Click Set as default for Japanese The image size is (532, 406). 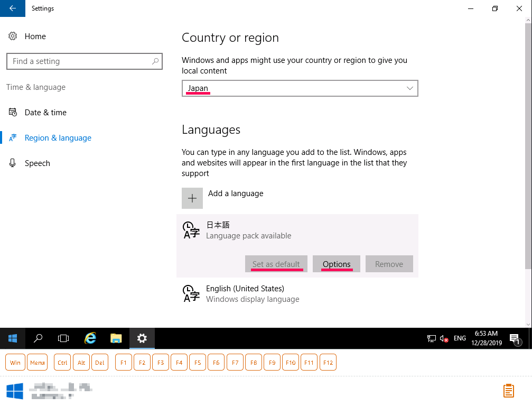276,264
